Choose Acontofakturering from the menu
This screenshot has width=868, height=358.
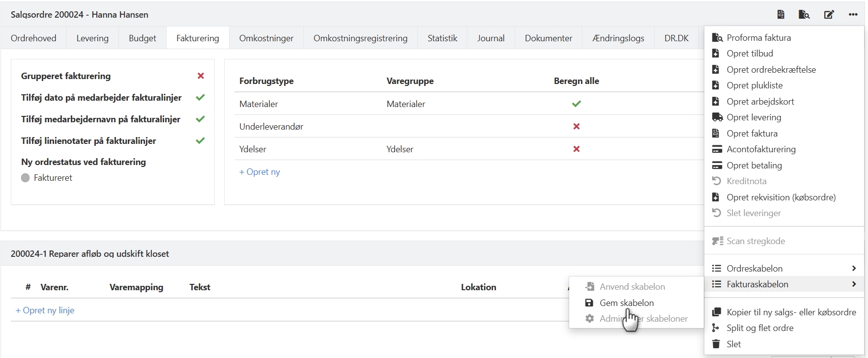click(761, 149)
